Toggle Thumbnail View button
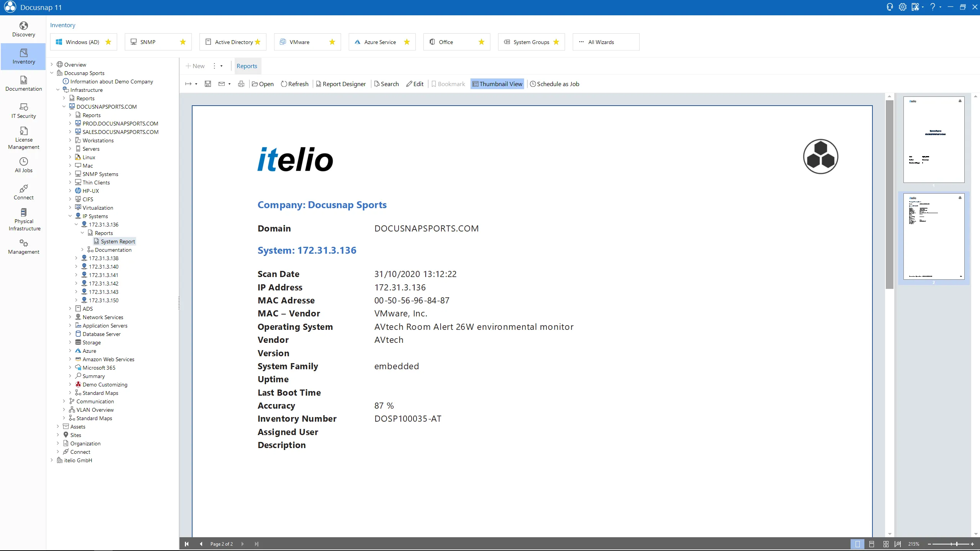This screenshot has height=551, width=980. coord(497,84)
